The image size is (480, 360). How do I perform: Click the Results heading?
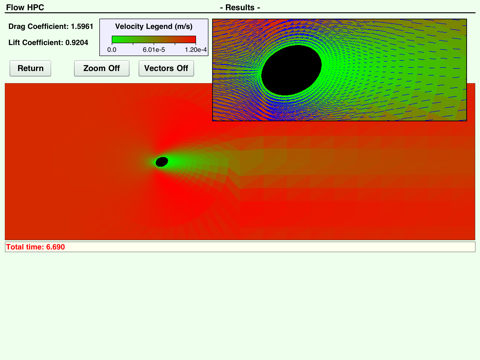click(x=240, y=7)
